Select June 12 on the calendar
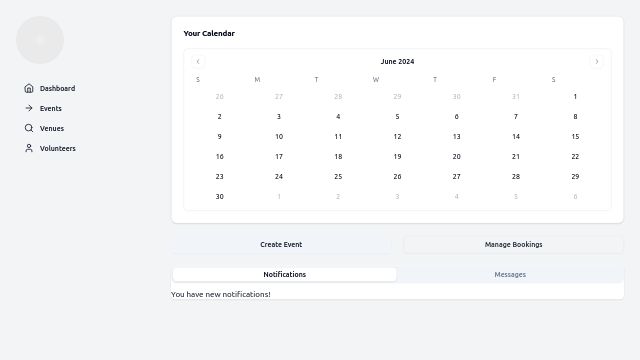Viewport: 640px width, 360px height. [397, 137]
